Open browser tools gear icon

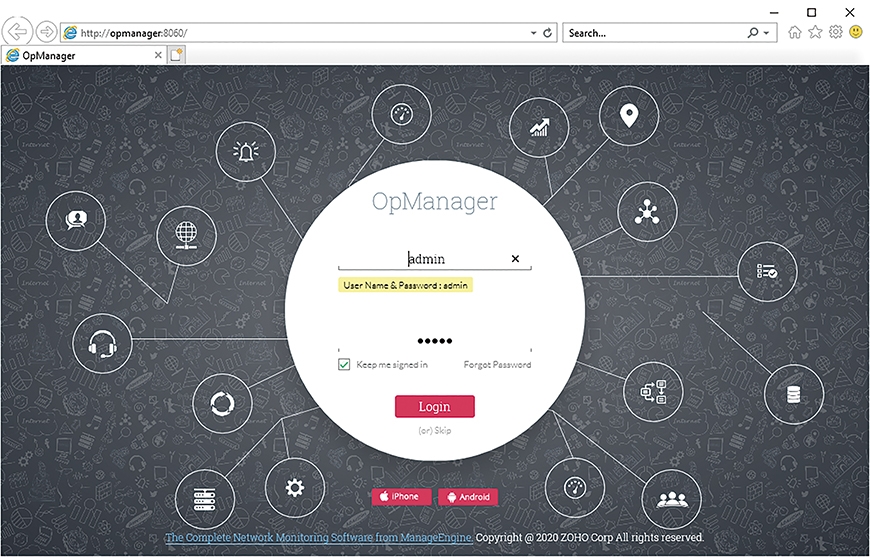click(x=836, y=32)
